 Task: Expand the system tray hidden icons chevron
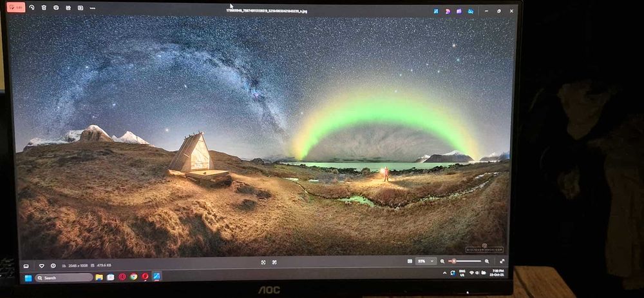(x=444, y=273)
